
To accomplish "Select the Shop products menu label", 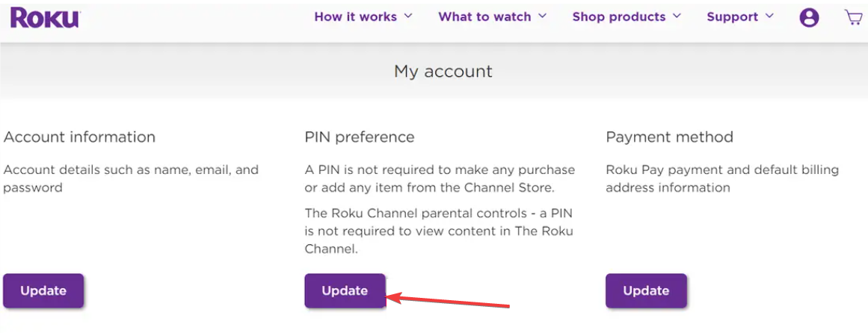I will [x=618, y=16].
